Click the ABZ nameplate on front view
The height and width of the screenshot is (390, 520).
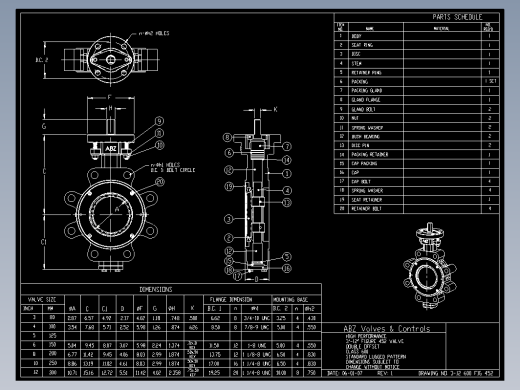tap(111, 149)
